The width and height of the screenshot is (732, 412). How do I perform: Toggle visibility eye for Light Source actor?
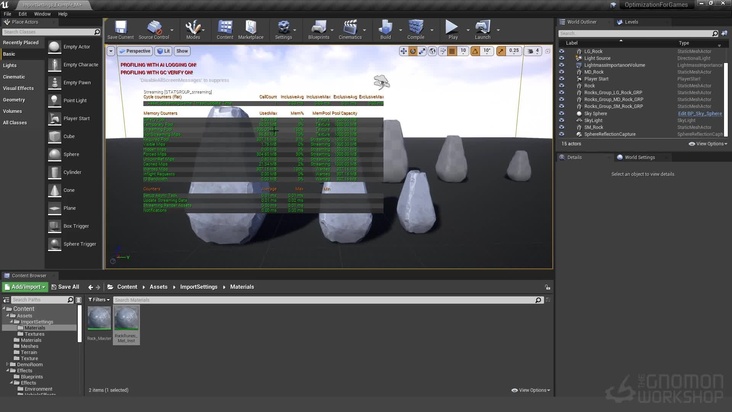[x=562, y=58]
